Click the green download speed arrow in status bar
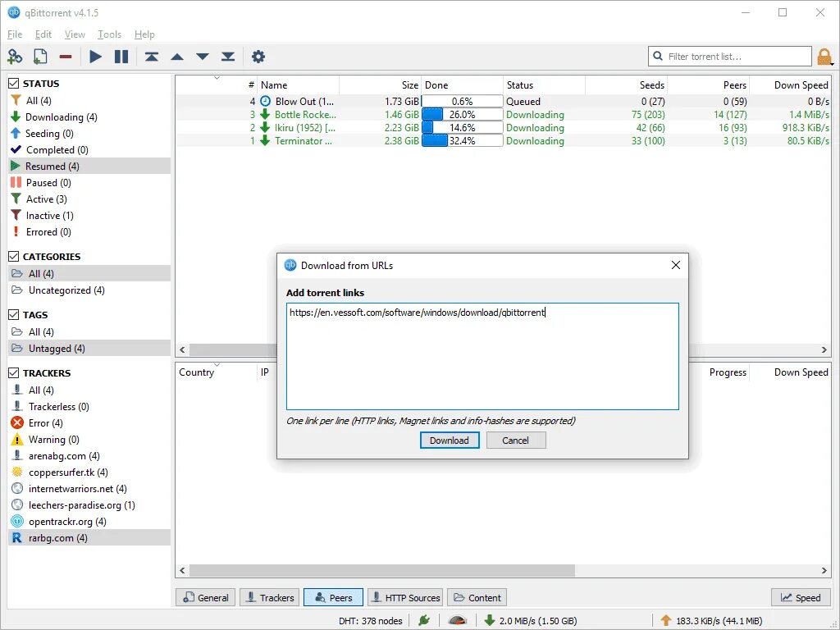 [x=489, y=620]
